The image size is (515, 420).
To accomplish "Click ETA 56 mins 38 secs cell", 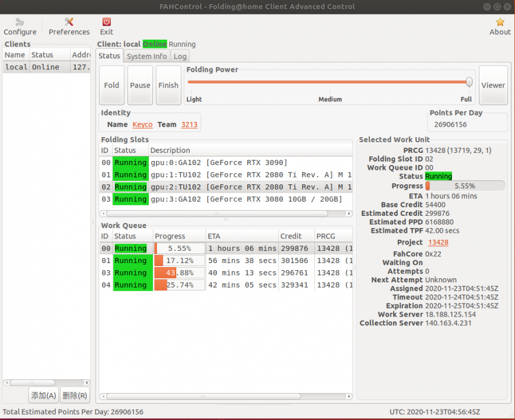I will click(242, 261).
